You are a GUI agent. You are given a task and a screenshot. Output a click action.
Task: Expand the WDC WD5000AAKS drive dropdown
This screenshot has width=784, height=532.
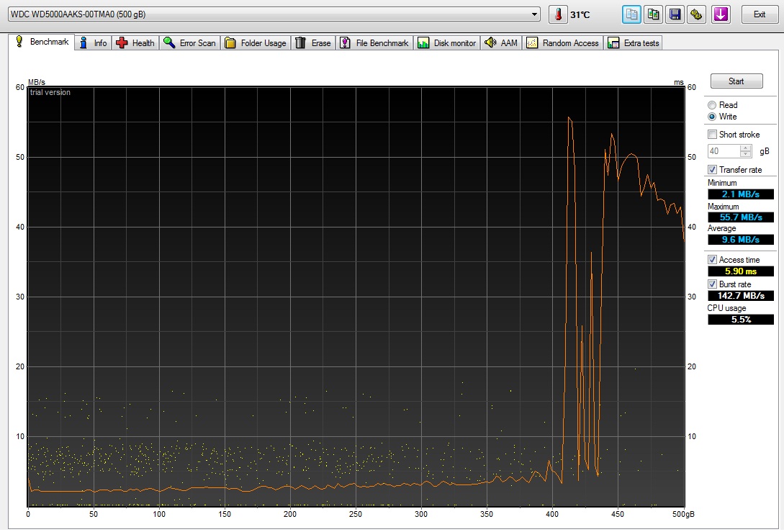coord(534,14)
